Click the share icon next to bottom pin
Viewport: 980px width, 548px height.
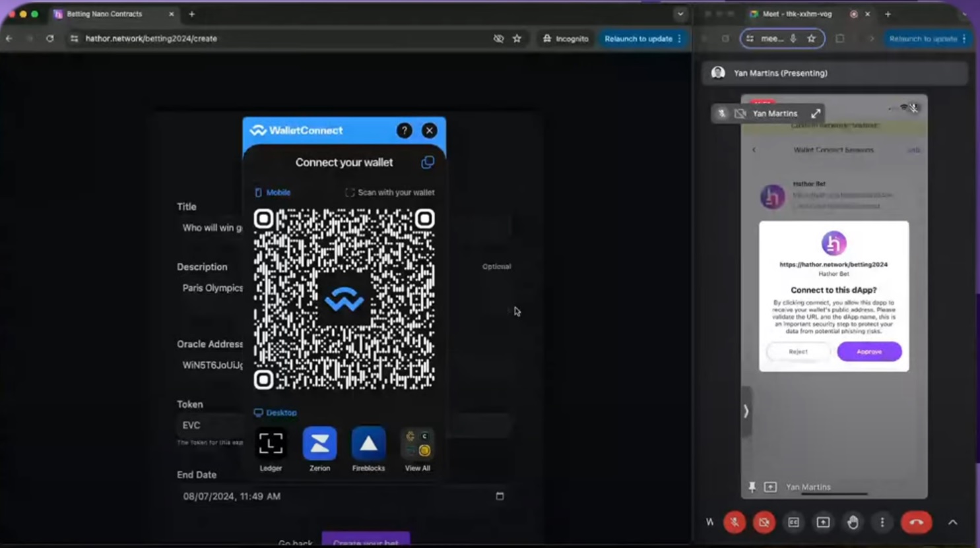770,487
